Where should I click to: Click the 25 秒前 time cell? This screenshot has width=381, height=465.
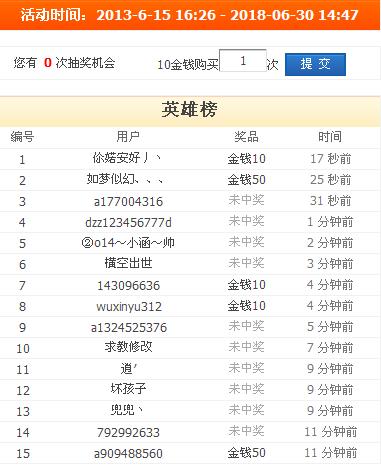[331, 180]
